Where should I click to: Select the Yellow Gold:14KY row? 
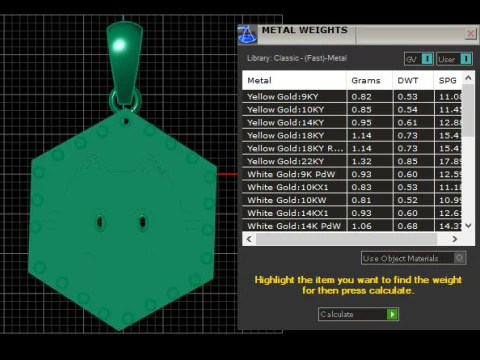tap(352, 123)
